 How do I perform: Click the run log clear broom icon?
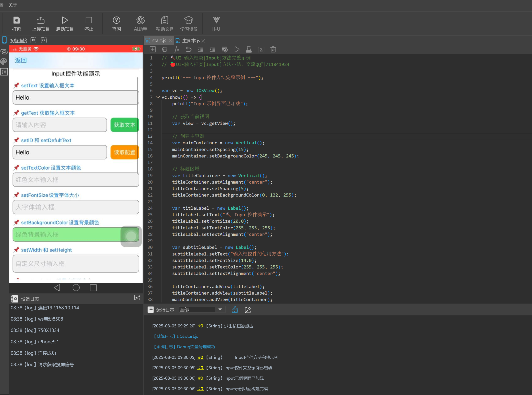[x=235, y=310]
